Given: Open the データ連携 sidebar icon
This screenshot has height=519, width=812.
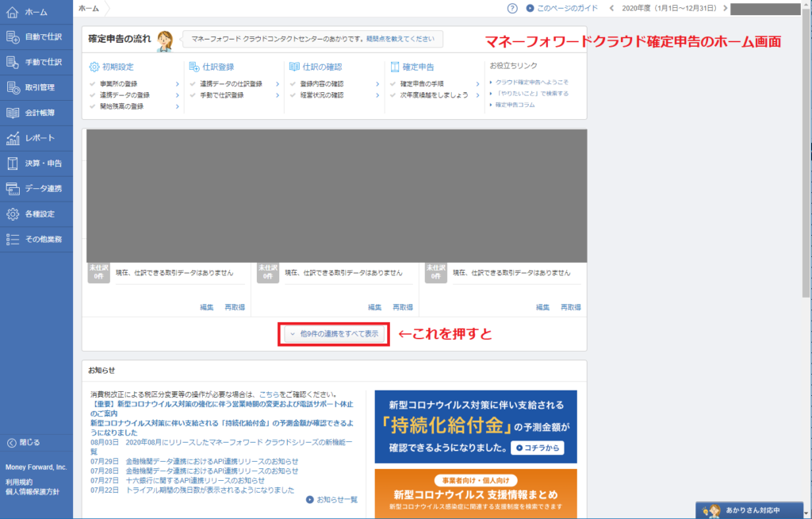Looking at the screenshot, I should coord(13,189).
